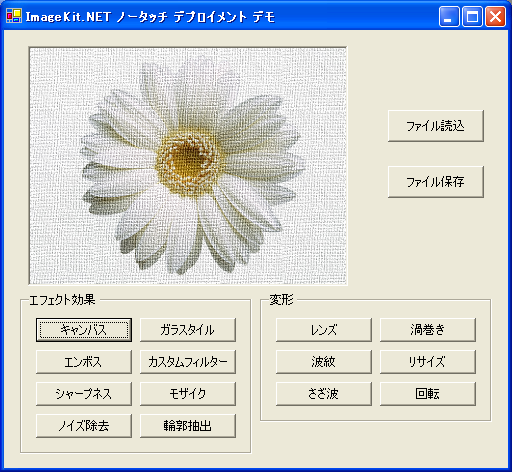Apply the レンズ transform
Image resolution: width=512 pixels, height=472 pixels.
(x=324, y=330)
